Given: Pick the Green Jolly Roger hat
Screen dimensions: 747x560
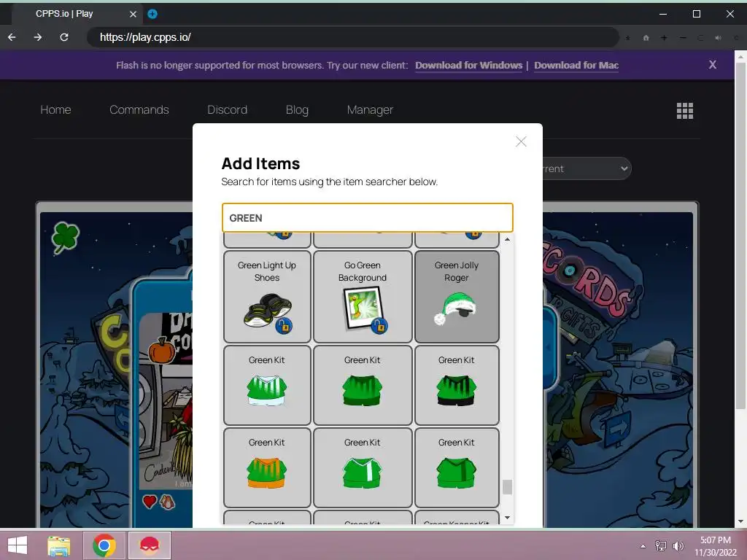Looking at the screenshot, I should [457, 297].
